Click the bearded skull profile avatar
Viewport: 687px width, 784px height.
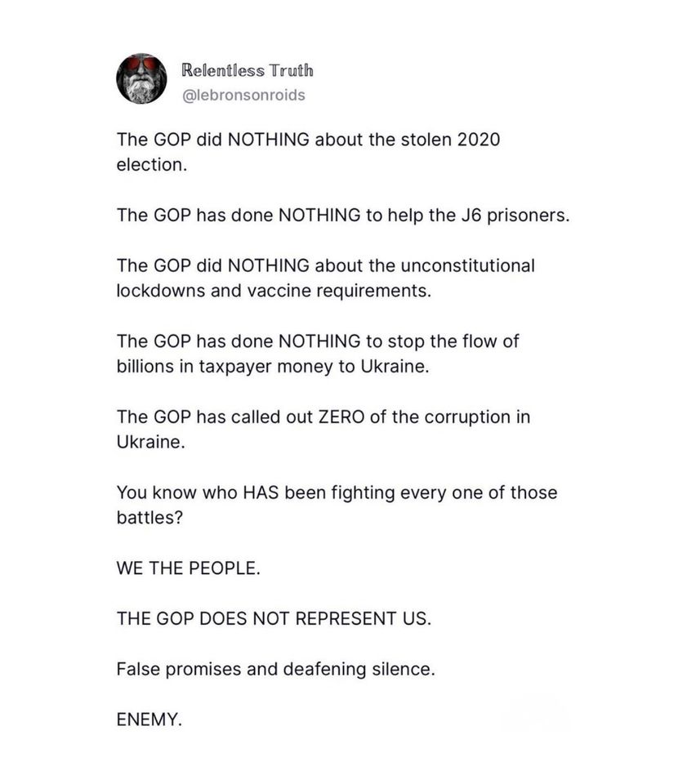click(141, 79)
